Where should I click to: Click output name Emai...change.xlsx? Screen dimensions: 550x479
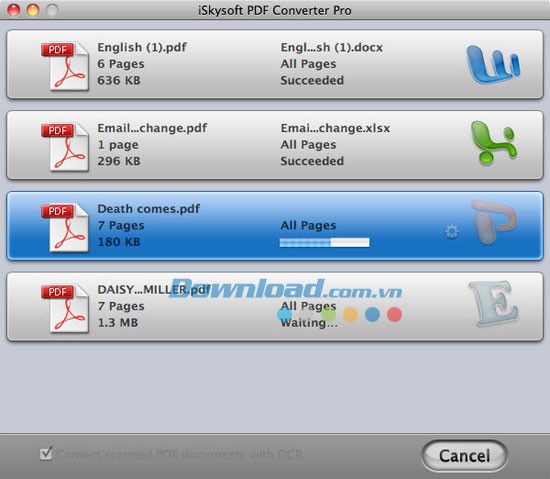(335, 128)
